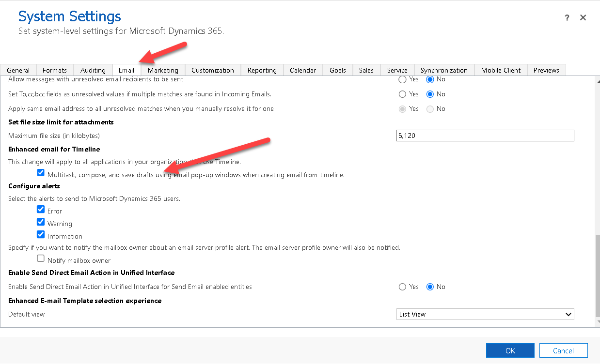Open the Synchronization tab

(x=444, y=70)
